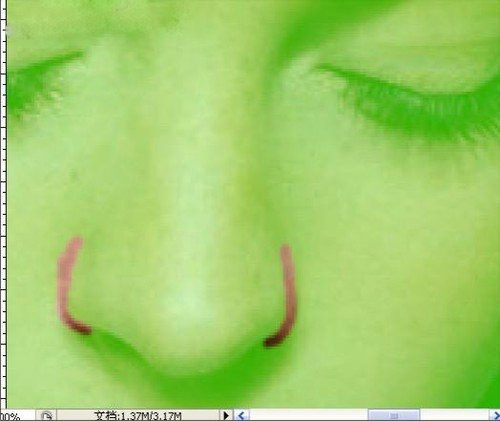Click the horizontal scrollbar right arrow
Screen dimensions: 500x421
coord(495,416)
